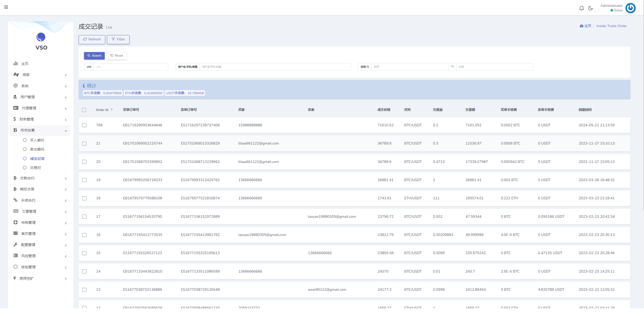Click the 系统 gear icon
The height and width of the screenshot is (317, 644).
click(15, 86)
